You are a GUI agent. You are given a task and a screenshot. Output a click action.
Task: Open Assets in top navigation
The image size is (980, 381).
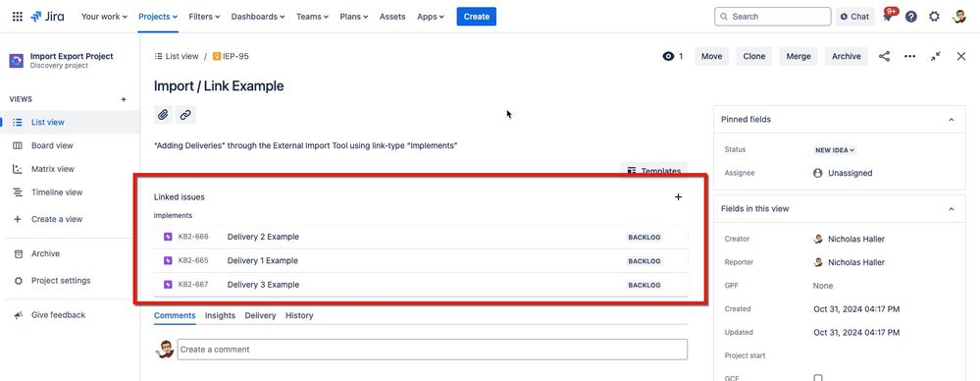(x=392, y=17)
